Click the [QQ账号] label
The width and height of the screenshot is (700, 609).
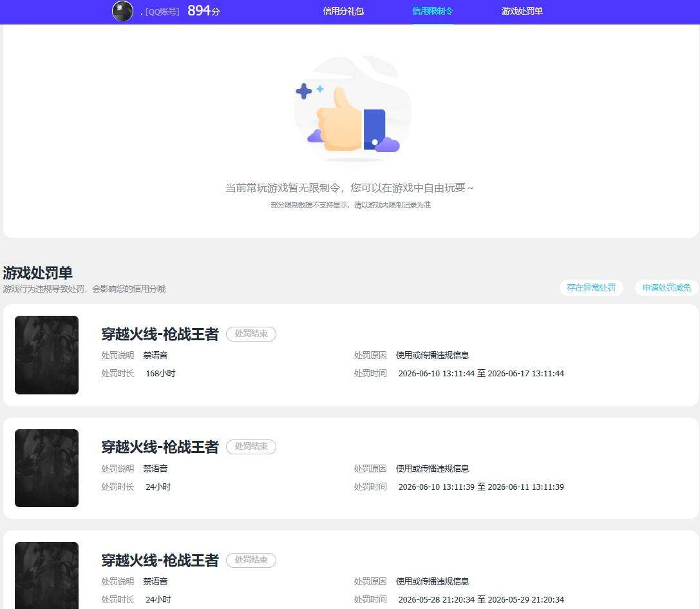pyautogui.click(x=162, y=12)
